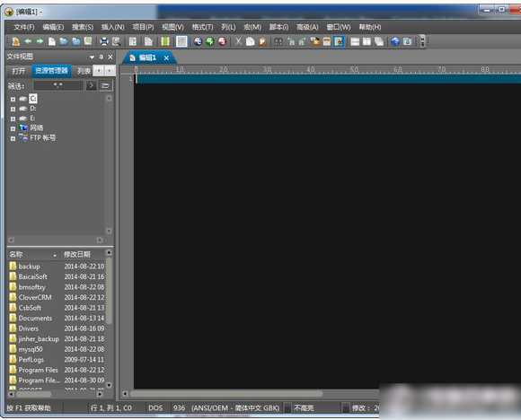The height and width of the screenshot is (420, 521).
Task: Expand the C: drive tree node
Action: pos(13,99)
